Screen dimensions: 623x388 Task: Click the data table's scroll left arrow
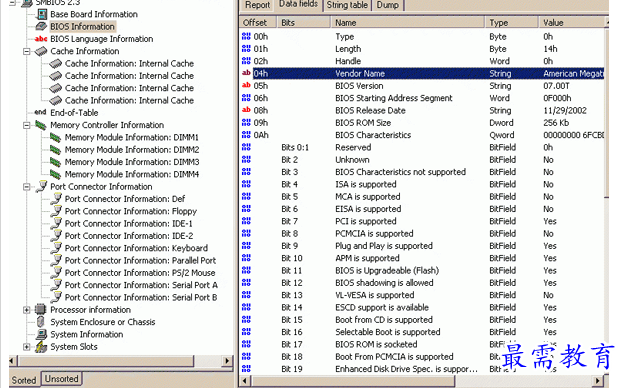click(245, 381)
